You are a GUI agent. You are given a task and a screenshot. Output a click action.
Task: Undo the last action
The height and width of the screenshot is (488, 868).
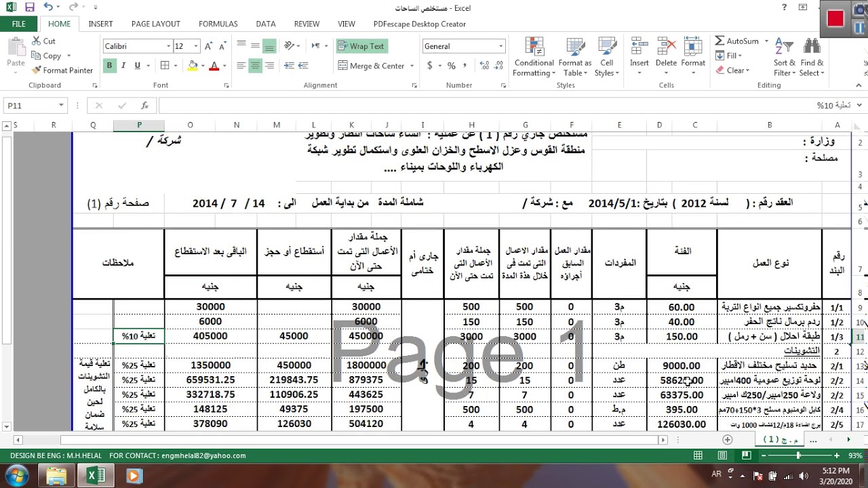(x=48, y=7)
